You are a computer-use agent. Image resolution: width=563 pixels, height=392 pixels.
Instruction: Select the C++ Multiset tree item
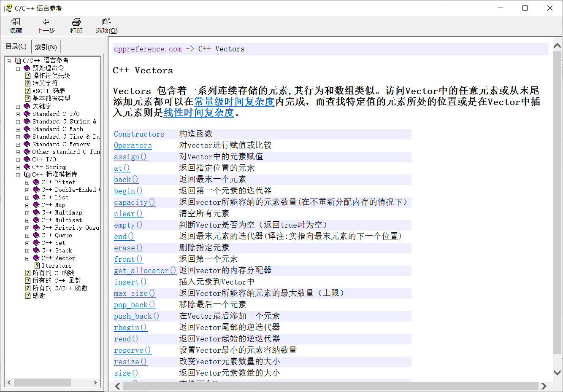pyautogui.click(x=62, y=220)
